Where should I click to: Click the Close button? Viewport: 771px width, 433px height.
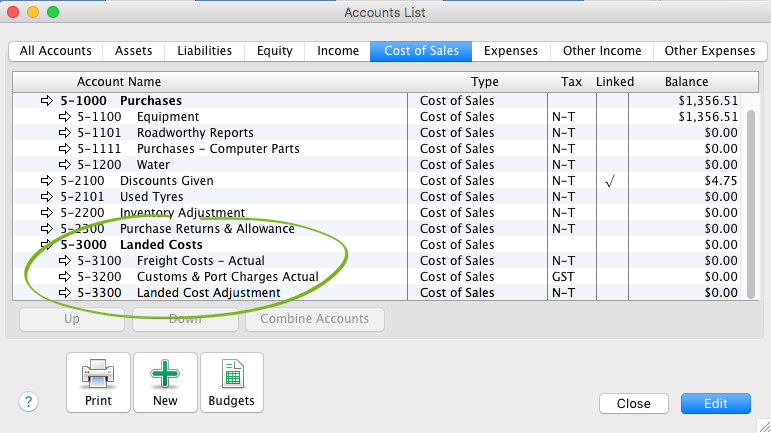pos(634,404)
